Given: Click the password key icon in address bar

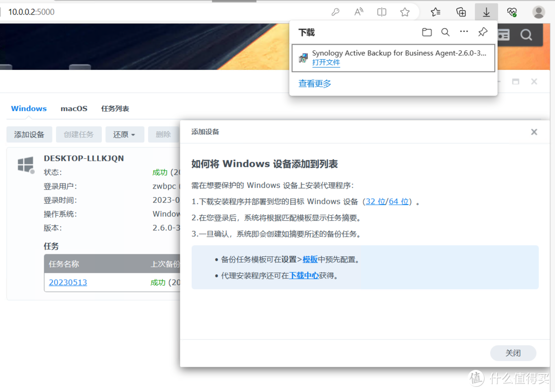Looking at the screenshot, I should pos(335,12).
